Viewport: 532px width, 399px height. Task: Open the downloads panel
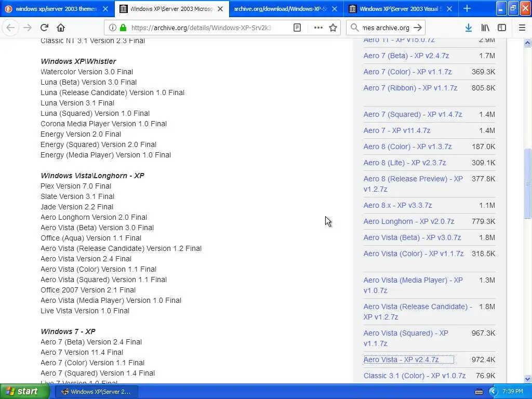(x=468, y=28)
